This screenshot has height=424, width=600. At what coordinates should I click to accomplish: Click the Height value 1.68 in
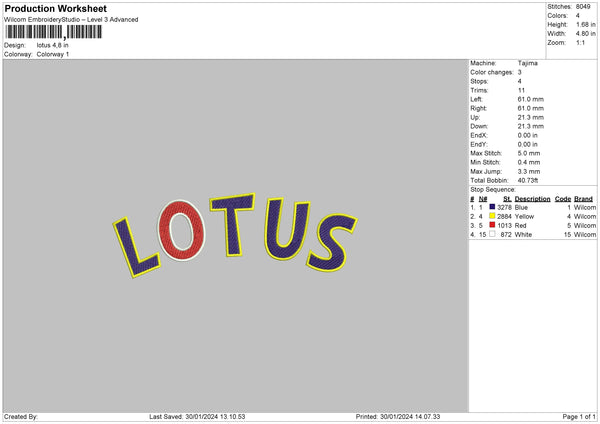tap(586, 24)
